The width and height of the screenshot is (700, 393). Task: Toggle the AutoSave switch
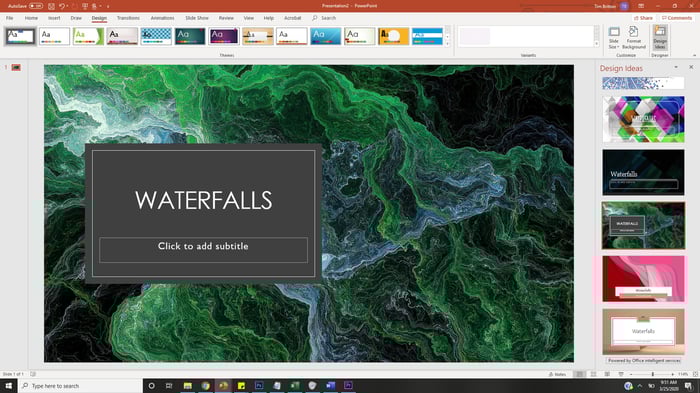pos(36,6)
